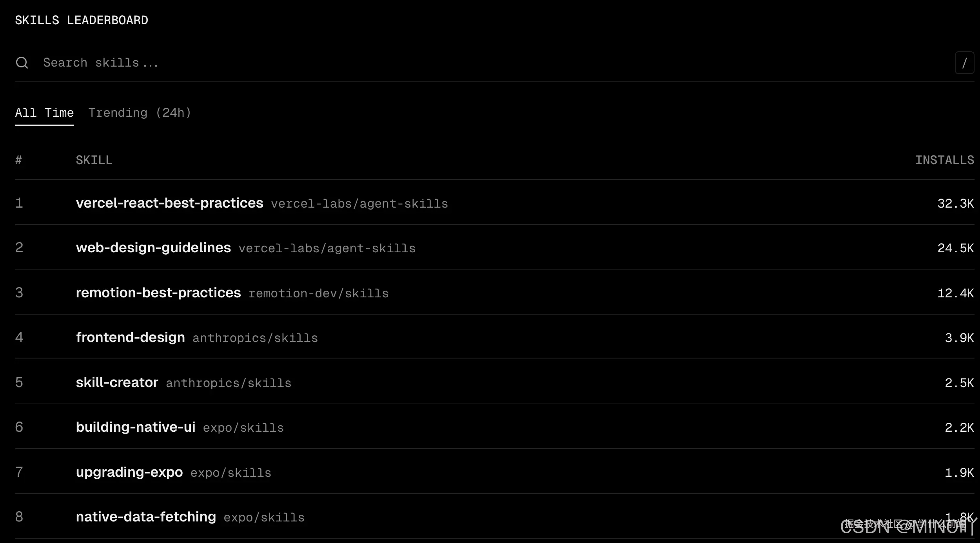
Task: Open the frontend-design skill
Action: (x=131, y=337)
